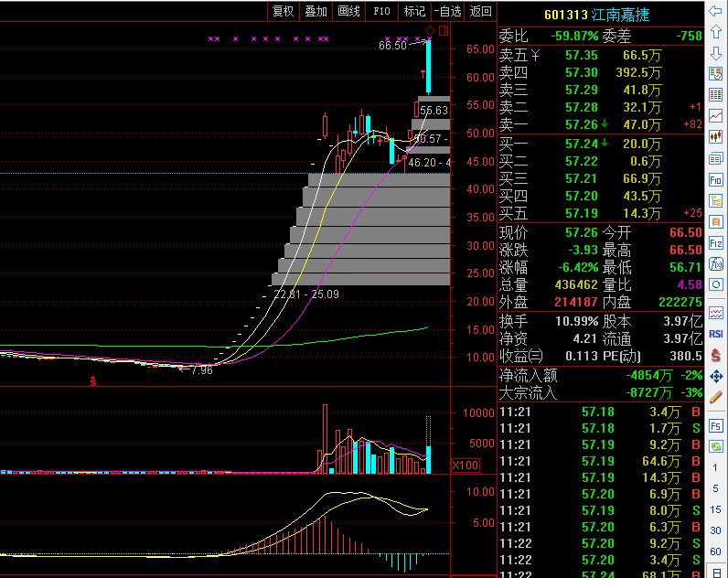This screenshot has width=728, height=578.
Task: Open the yellow tree structure icon
Action: click(x=715, y=200)
